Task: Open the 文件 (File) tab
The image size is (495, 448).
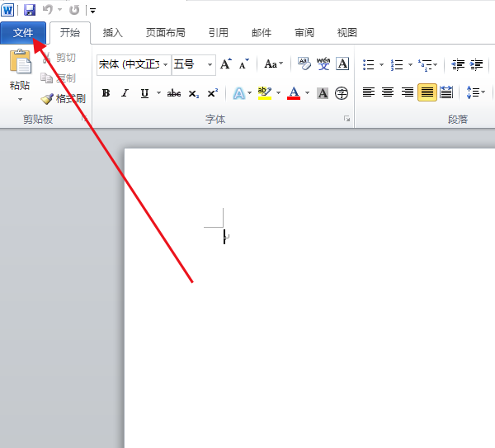Action: (x=23, y=33)
